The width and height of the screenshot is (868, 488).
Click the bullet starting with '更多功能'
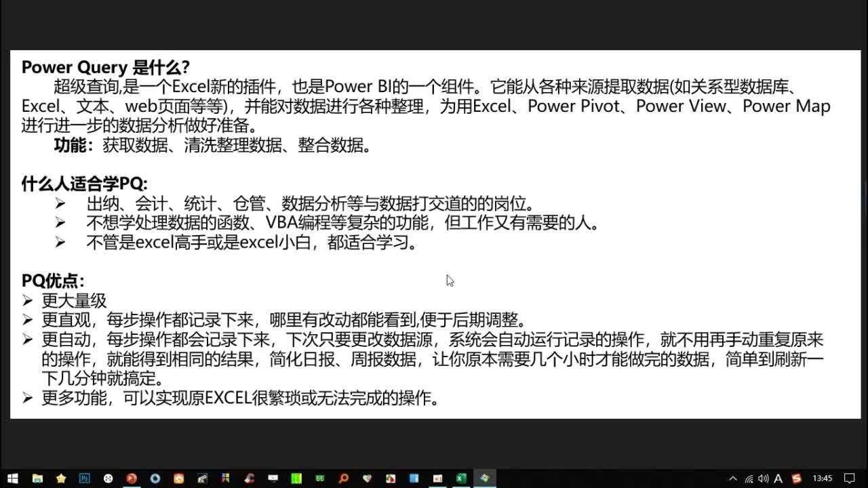pos(241,398)
